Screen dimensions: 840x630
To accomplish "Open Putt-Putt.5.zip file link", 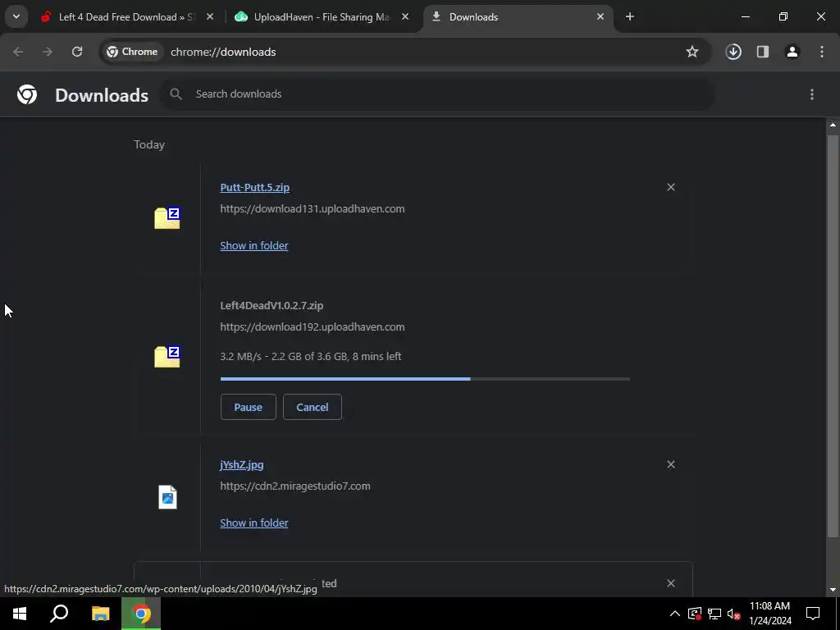I will point(255,188).
